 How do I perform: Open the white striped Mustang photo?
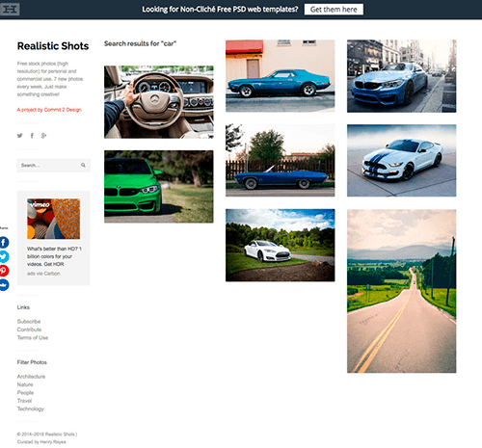[401, 160]
